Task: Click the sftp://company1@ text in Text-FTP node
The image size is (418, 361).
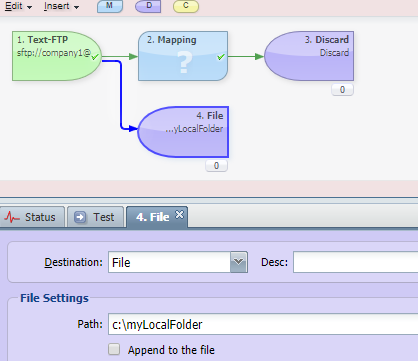Action: pos(54,53)
